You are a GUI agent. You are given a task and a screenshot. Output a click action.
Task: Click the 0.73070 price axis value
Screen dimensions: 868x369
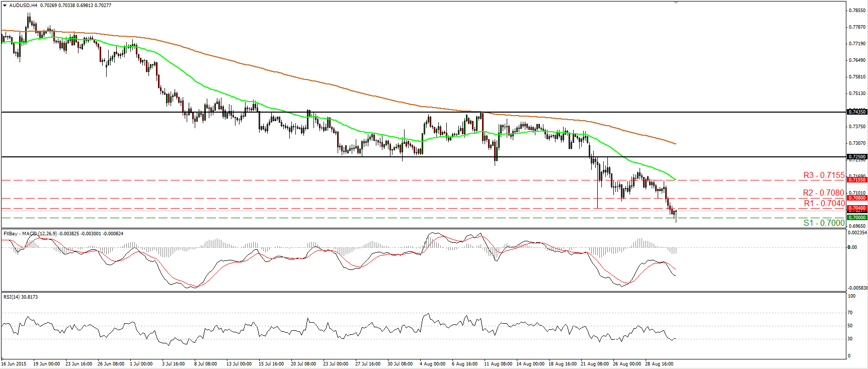pyautogui.click(x=857, y=143)
